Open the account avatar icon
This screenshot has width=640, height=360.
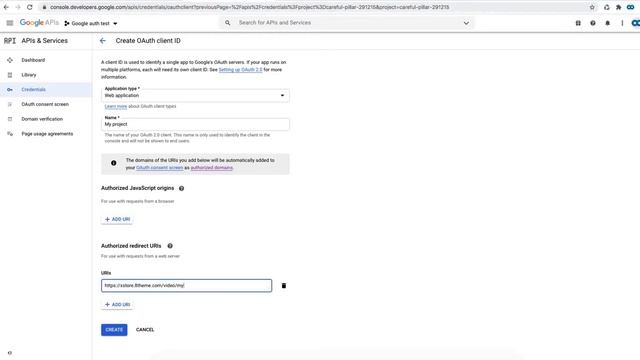coord(636,23)
